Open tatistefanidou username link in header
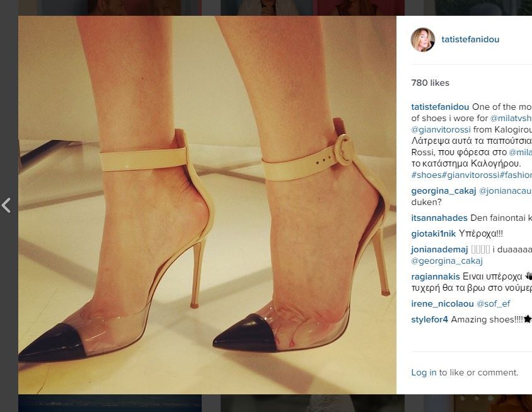Viewport: 532px width, 412px height. 470,39
